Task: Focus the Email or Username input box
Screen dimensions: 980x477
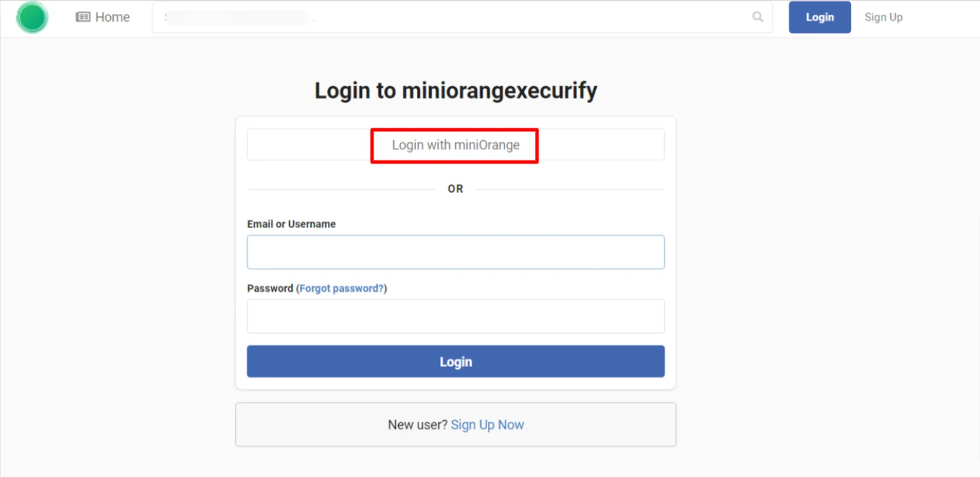Action: coord(455,252)
